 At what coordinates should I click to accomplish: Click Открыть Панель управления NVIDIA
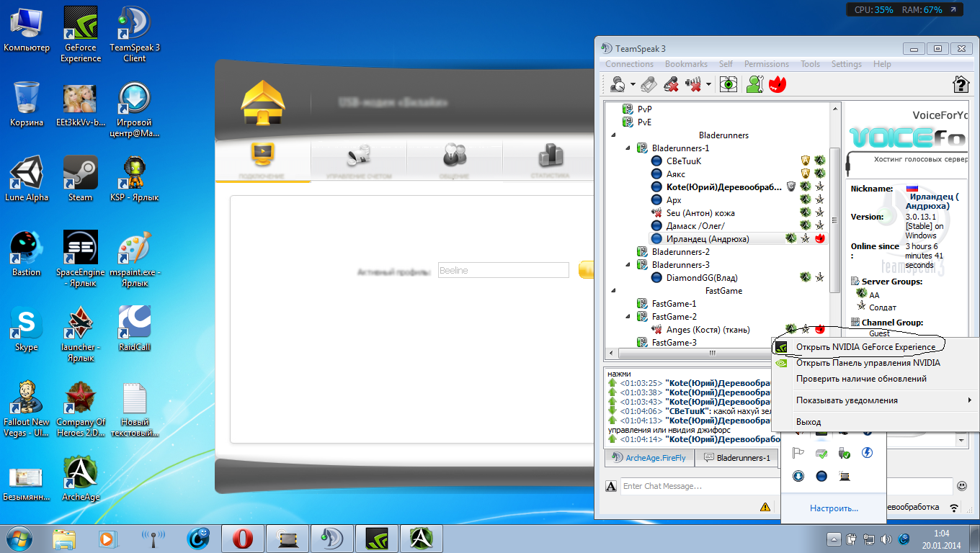tap(868, 363)
